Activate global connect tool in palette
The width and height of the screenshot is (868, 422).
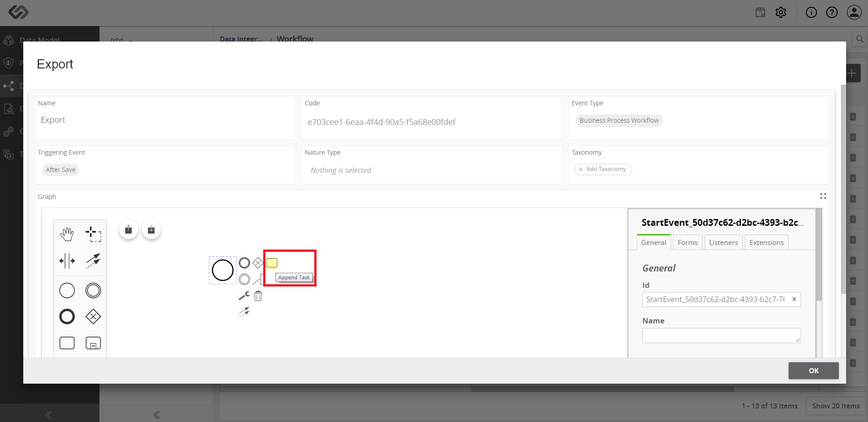pos(93,261)
